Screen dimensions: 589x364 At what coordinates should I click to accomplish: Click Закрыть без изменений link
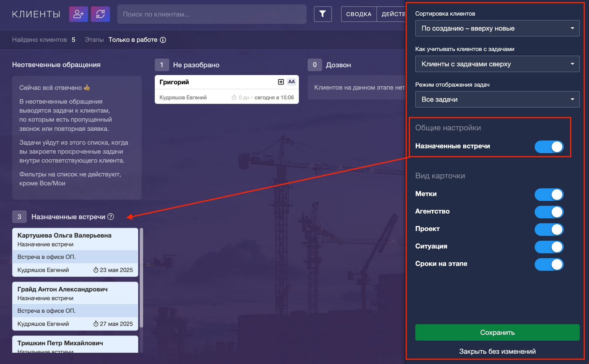point(497,352)
